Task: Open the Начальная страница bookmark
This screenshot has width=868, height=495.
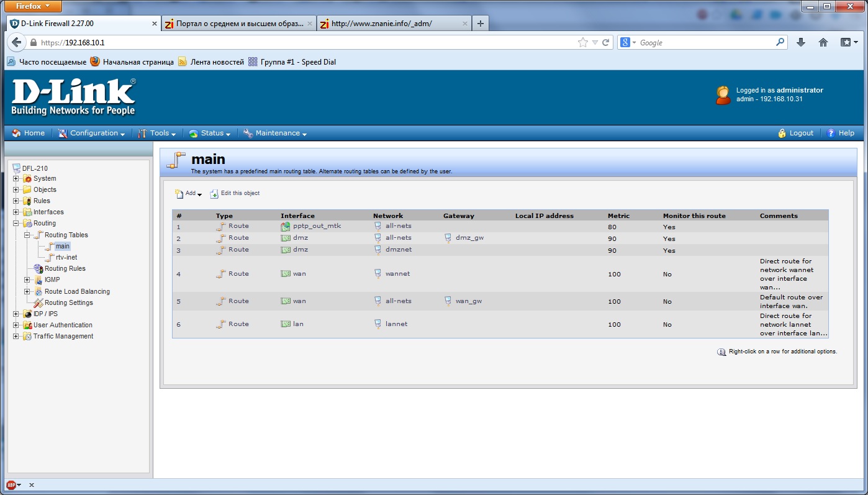Action: (x=132, y=62)
